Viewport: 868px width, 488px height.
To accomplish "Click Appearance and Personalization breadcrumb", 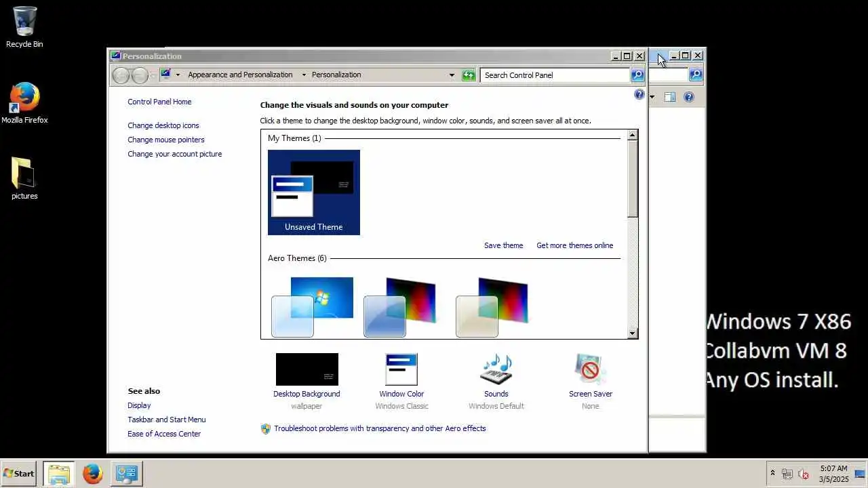I will [240, 75].
